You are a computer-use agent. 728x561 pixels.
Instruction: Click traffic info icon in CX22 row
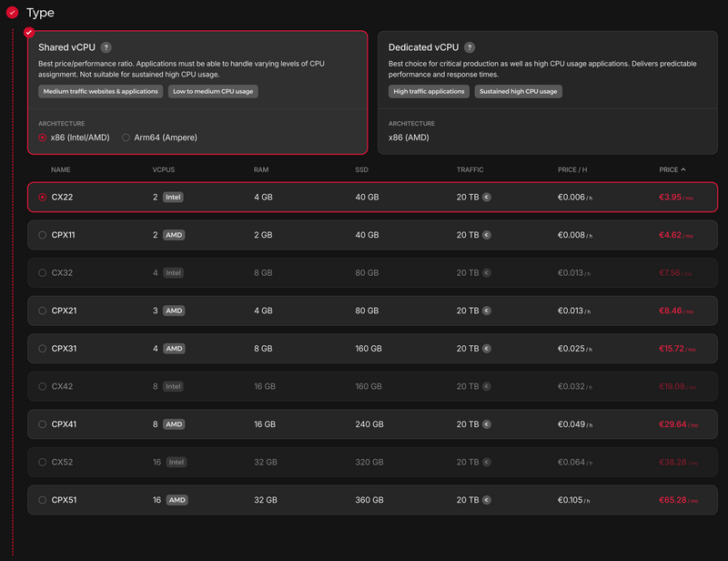coord(487,197)
